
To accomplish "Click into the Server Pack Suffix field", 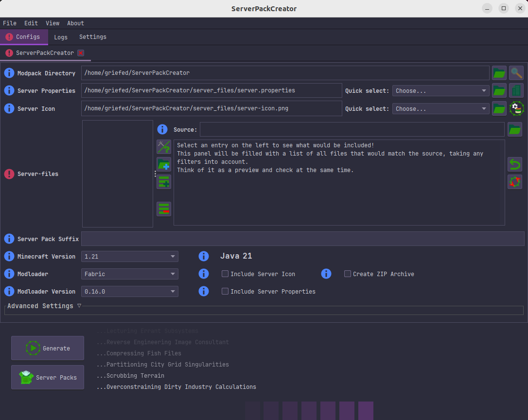I will [x=302, y=239].
